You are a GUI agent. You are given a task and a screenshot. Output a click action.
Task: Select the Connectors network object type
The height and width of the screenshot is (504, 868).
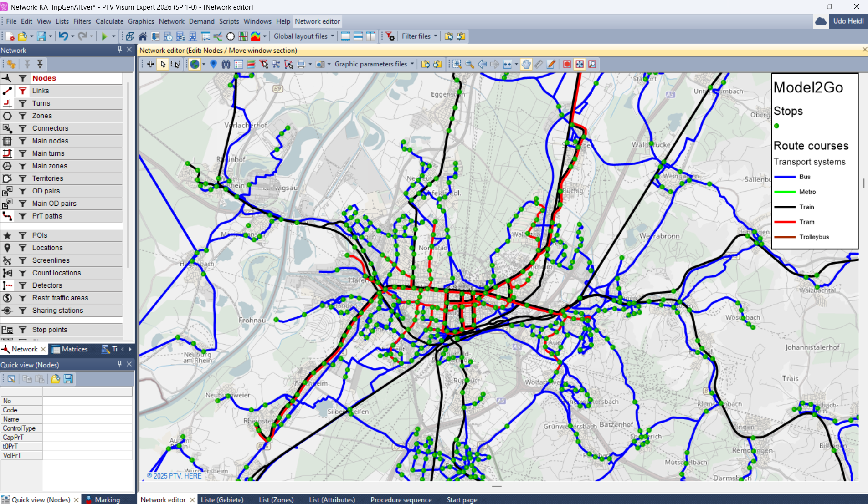tap(50, 128)
